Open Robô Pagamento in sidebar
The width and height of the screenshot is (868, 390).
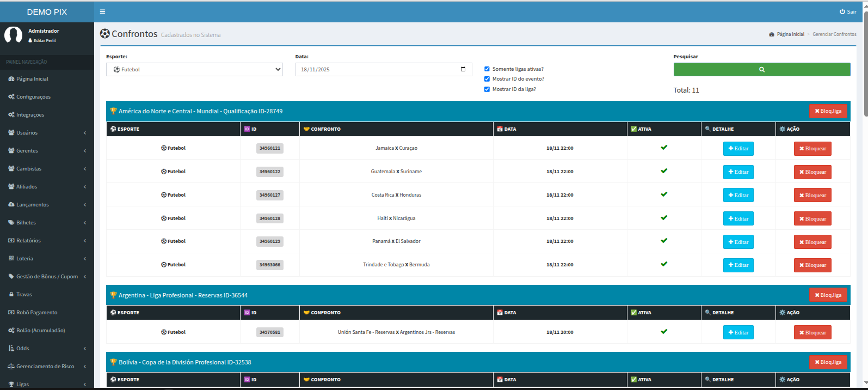pos(36,313)
